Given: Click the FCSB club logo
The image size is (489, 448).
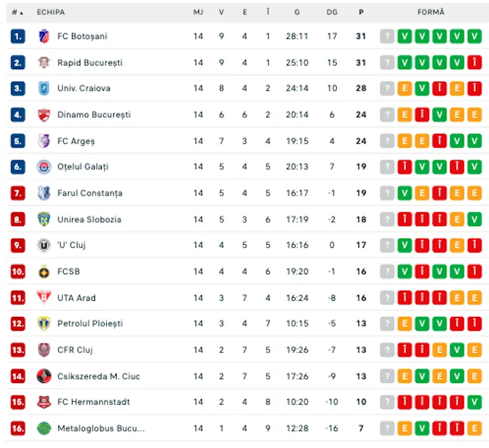Looking at the screenshot, I should (x=44, y=271).
